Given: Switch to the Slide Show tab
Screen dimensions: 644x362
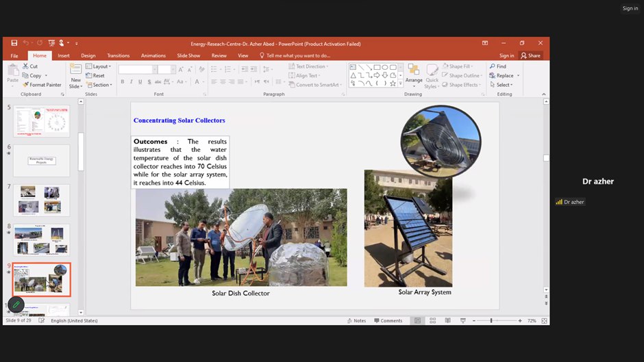Looking at the screenshot, I should (188, 55).
